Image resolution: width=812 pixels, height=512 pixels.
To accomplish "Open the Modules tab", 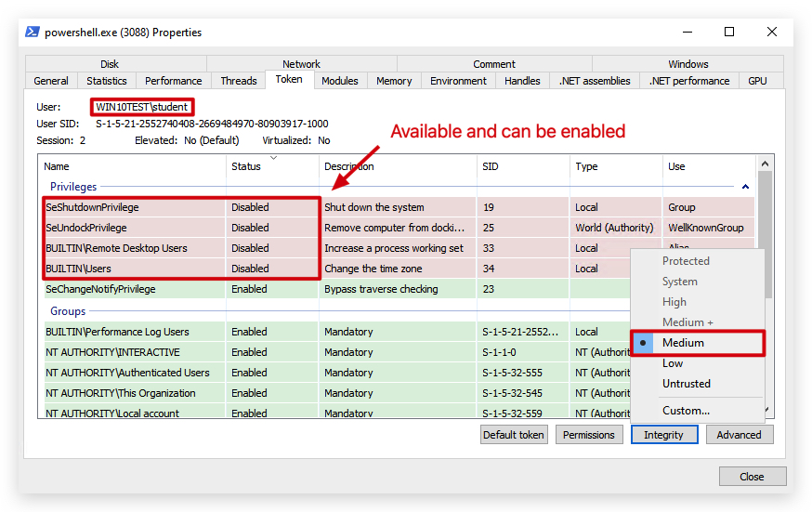I will pyautogui.click(x=340, y=81).
